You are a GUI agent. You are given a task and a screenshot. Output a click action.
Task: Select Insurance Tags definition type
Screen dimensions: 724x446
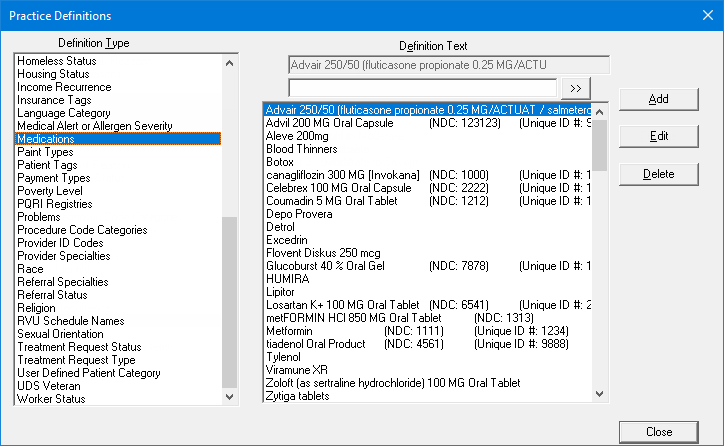[x=118, y=100]
